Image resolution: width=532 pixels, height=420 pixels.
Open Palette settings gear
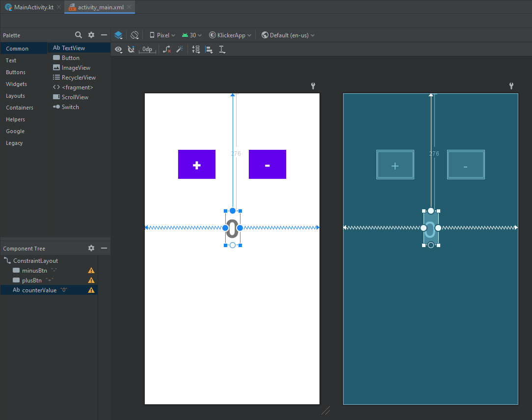tap(91, 35)
